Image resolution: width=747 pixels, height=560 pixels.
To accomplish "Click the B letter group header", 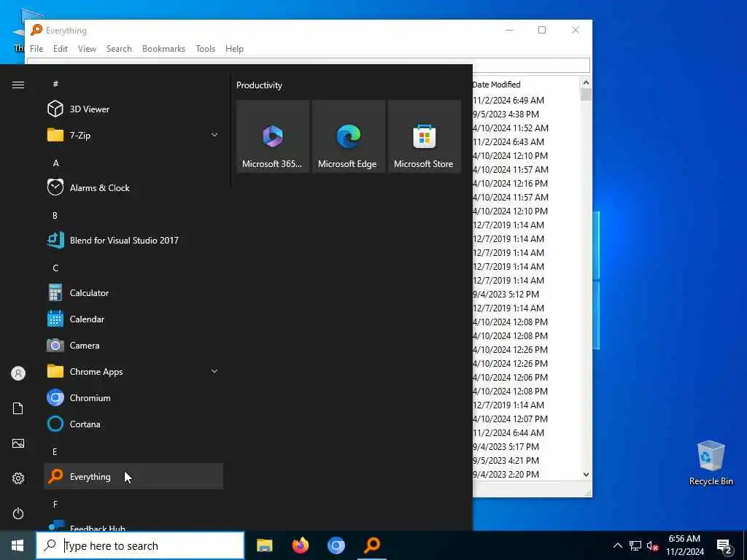I will [55, 215].
